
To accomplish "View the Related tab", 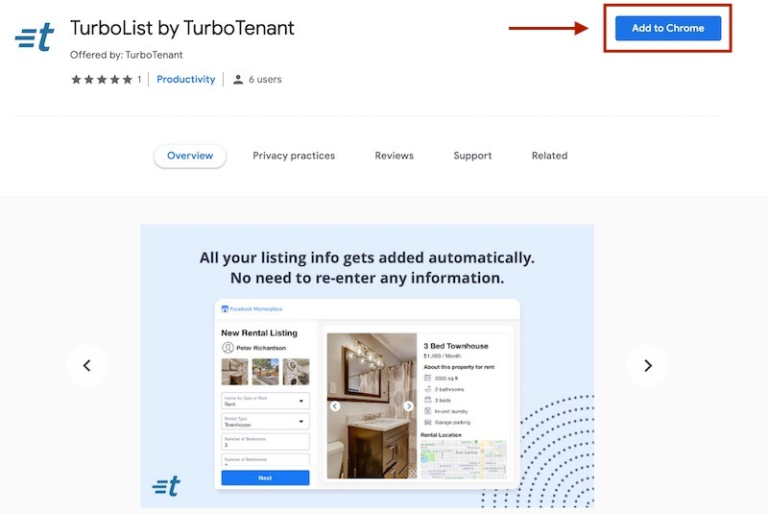I will pyautogui.click(x=550, y=156).
